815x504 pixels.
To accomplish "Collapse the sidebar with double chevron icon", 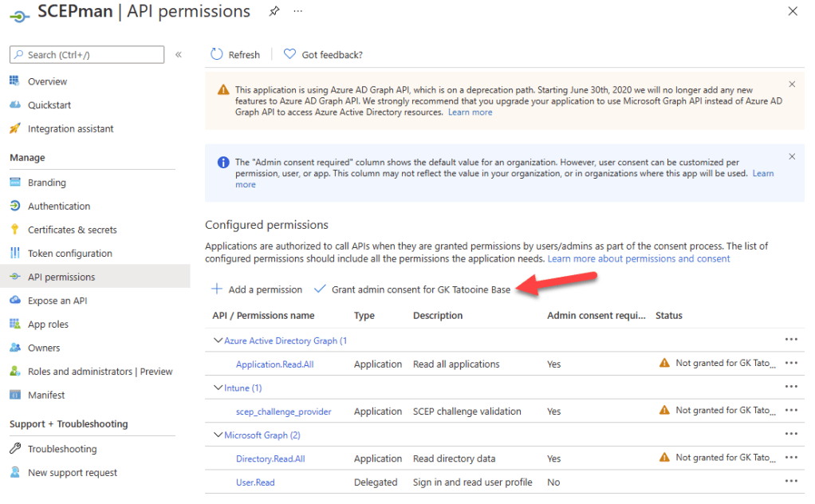I will pos(179,54).
